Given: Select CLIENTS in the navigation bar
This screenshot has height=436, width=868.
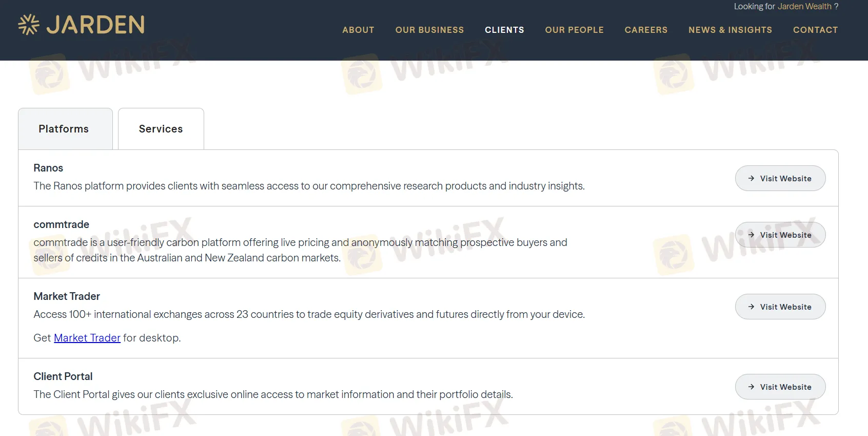Looking at the screenshot, I should 504,30.
